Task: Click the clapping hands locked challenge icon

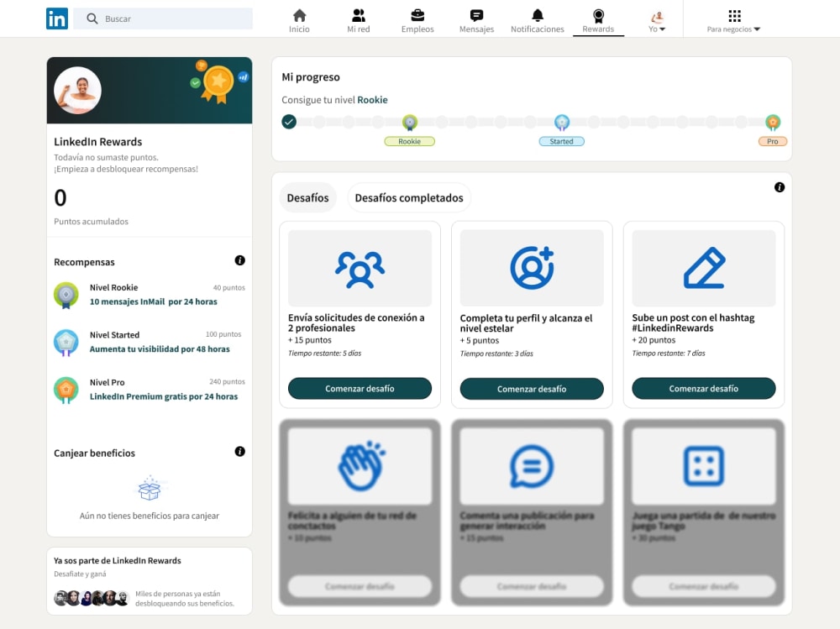Action: tap(361, 465)
